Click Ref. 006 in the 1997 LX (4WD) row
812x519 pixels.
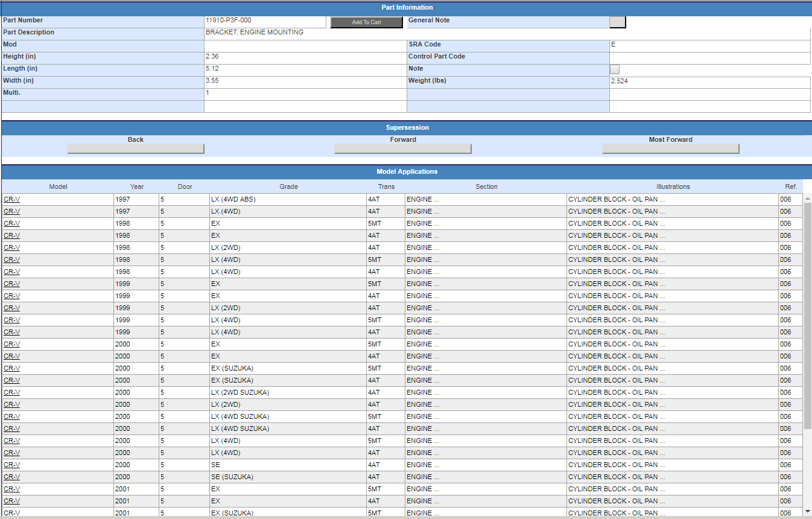coord(785,211)
